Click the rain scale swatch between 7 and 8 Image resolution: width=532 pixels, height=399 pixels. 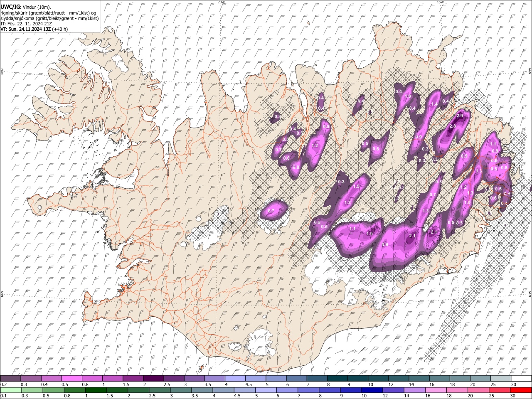(308, 390)
